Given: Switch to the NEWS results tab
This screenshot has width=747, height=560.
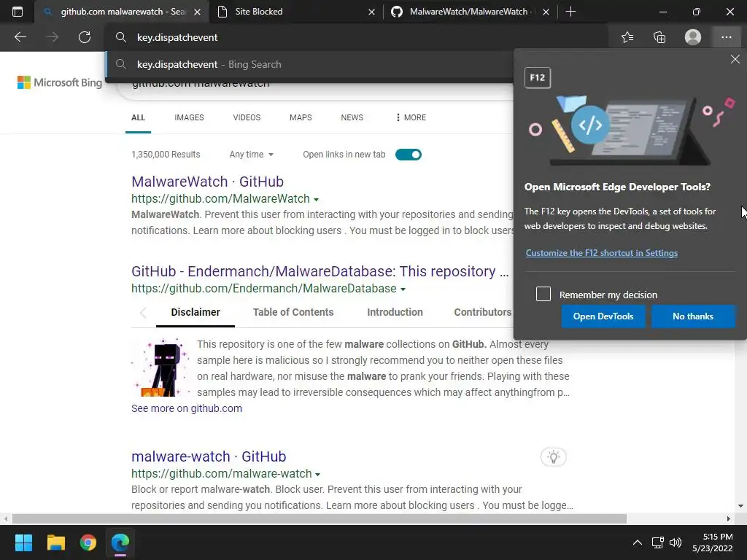Looking at the screenshot, I should [x=352, y=117].
